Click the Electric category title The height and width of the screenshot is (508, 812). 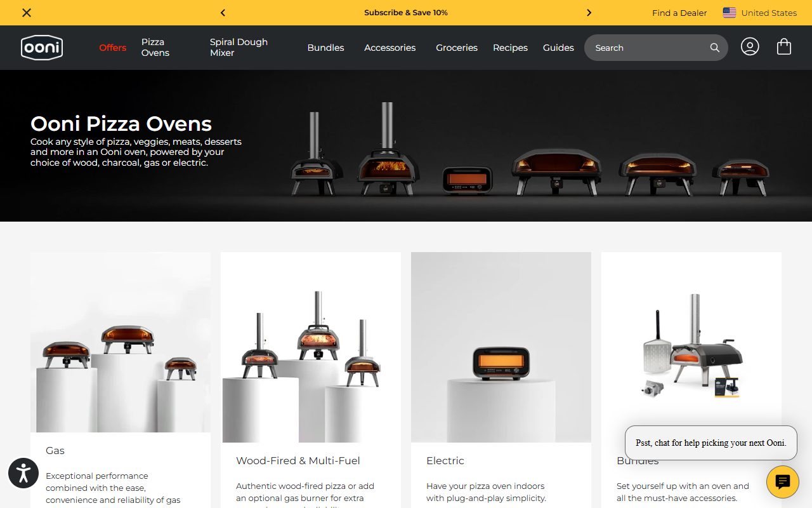coord(445,460)
